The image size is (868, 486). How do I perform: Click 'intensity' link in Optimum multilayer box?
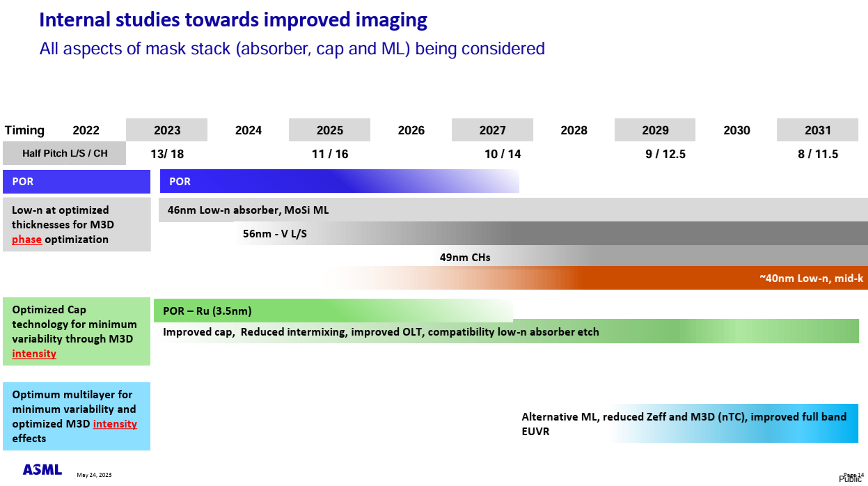point(115,424)
